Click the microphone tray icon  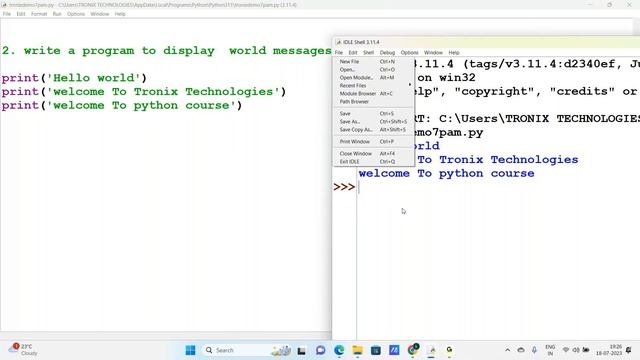[x=534, y=350]
